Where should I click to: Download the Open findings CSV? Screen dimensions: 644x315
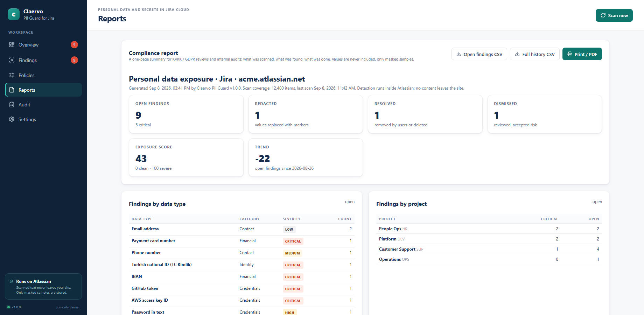click(x=479, y=54)
